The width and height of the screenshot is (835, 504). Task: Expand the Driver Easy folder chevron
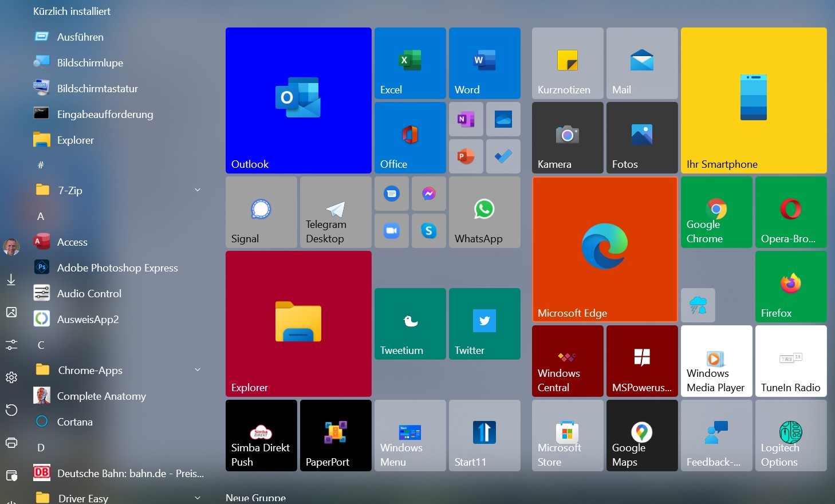click(x=198, y=498)
